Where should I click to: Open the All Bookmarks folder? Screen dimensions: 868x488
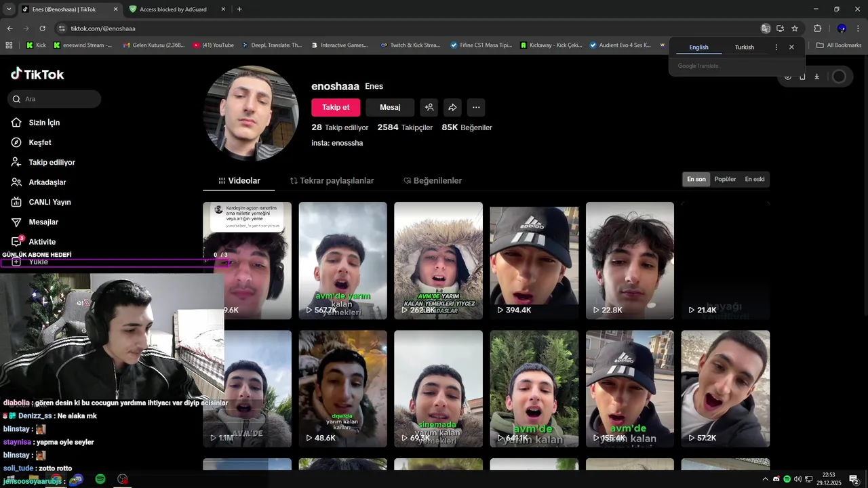point(839,45)
